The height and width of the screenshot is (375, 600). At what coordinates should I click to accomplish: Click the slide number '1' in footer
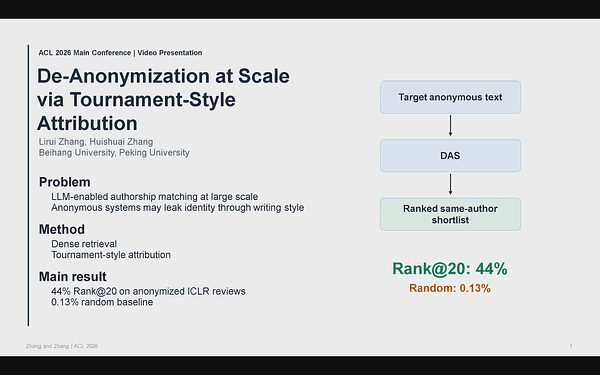click(x=571, y=346)
